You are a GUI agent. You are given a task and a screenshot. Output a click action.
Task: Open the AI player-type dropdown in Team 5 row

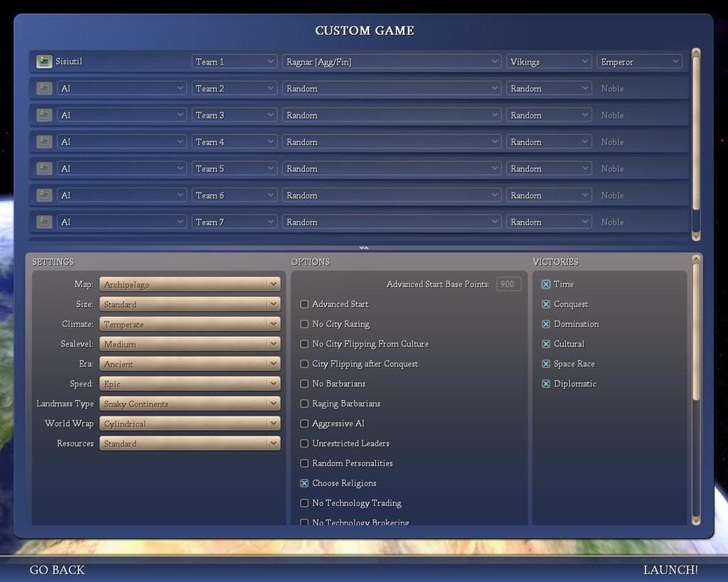122,168
